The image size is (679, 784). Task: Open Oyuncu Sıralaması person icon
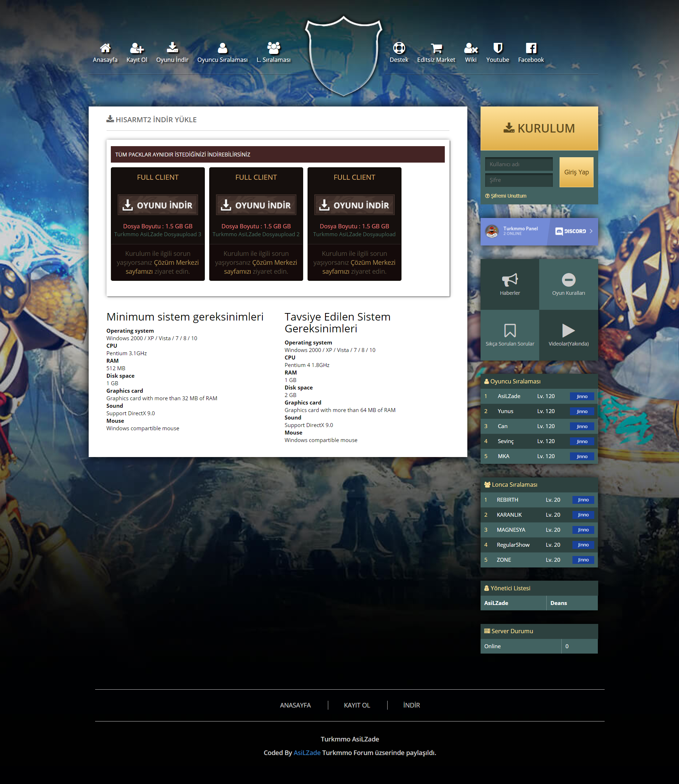point(222,48)
